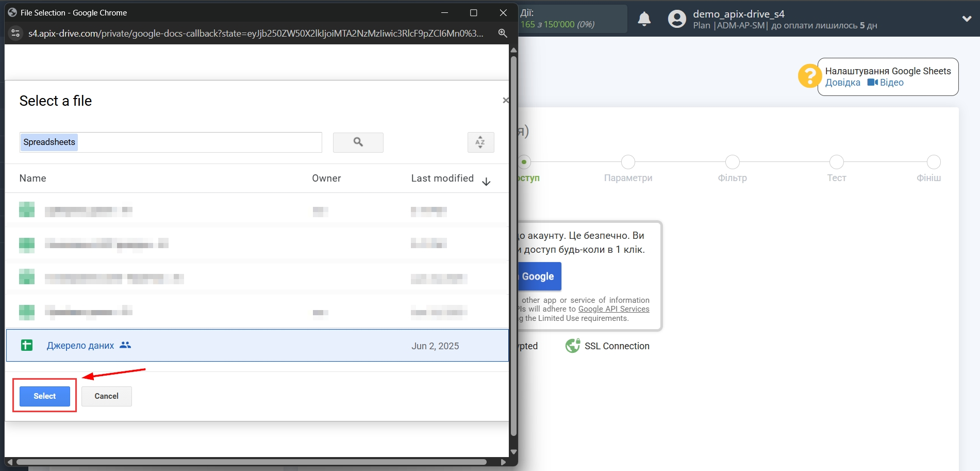Viewport: 980px width, 471px height.
Task: Go to the Фільтр step
Action: [732, 162]
